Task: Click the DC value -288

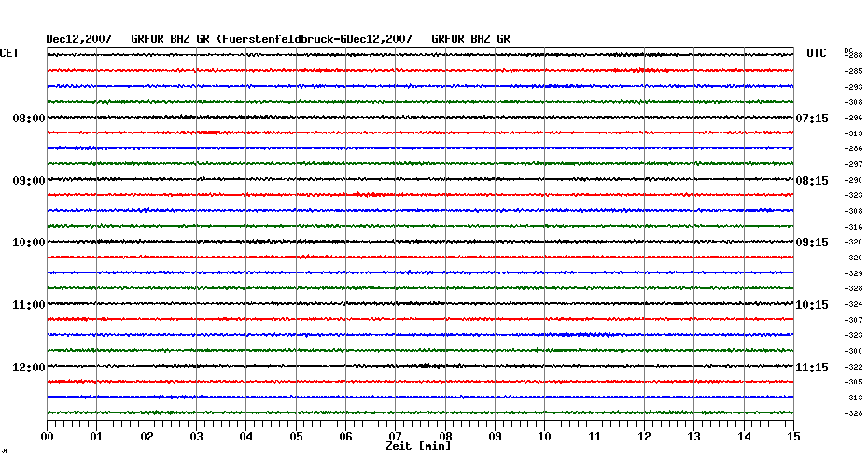Action: pos(854,55)
